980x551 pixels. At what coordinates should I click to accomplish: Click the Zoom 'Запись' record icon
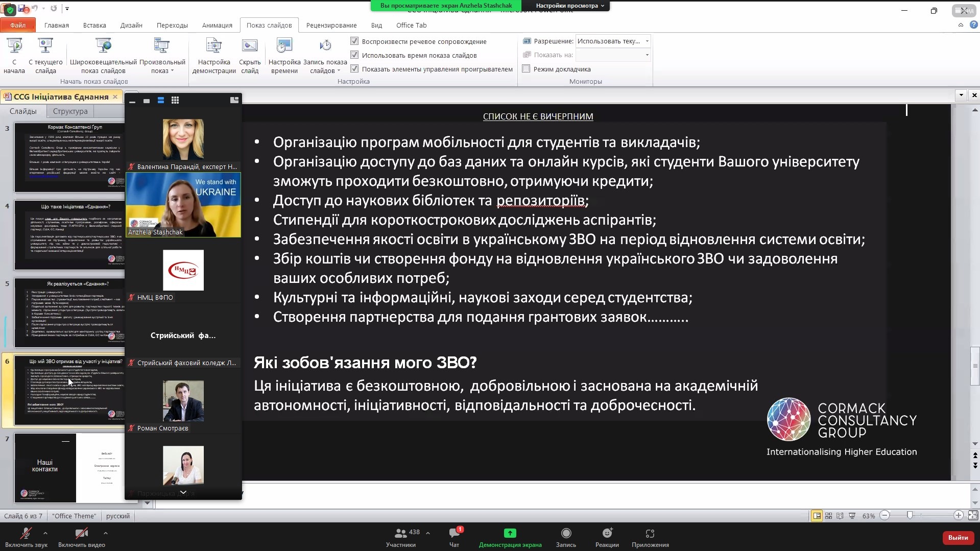[566, 534]
